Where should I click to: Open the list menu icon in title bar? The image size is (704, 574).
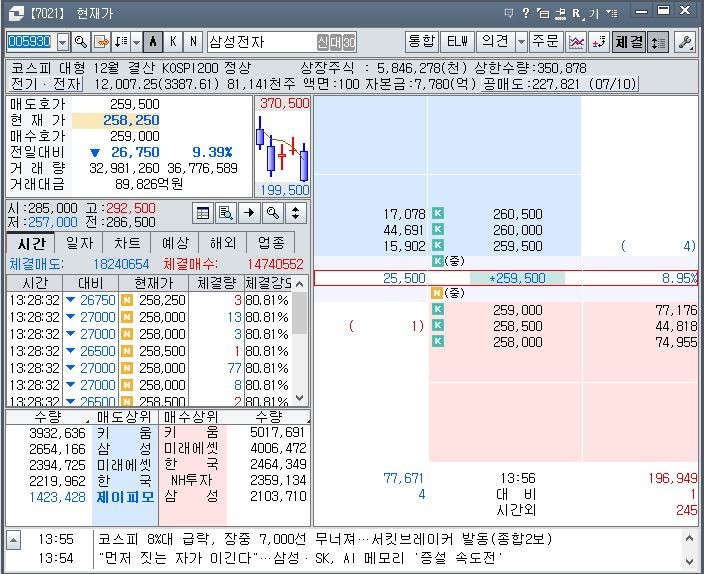pyautogui.click(x=611, y=13)
